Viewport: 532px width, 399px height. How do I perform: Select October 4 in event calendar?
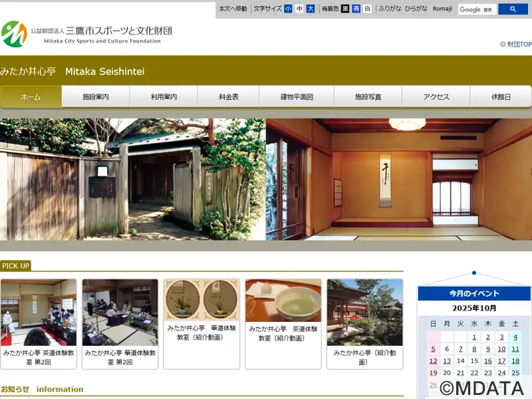[515, 337]
